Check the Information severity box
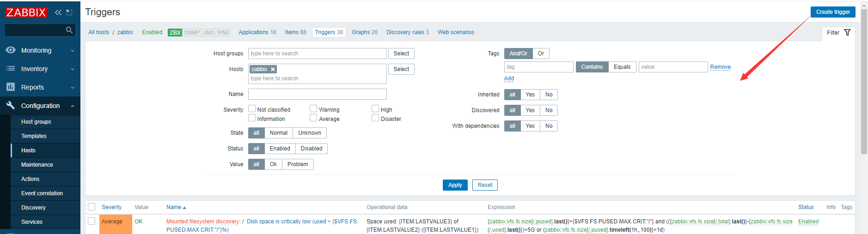Screen dimensions: 868x234 (x=252, y=118)
